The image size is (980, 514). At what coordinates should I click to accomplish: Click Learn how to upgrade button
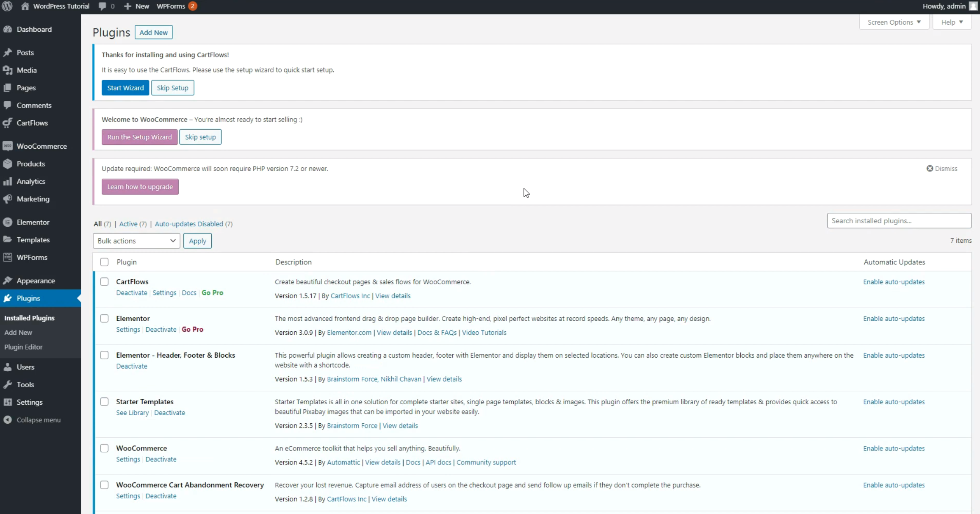click(140, 186)
